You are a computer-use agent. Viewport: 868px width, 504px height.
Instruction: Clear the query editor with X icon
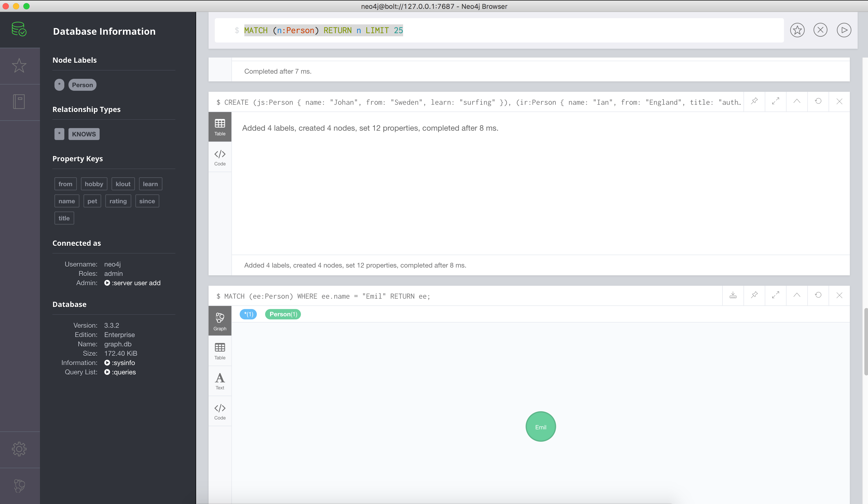(x=820, y=30)
